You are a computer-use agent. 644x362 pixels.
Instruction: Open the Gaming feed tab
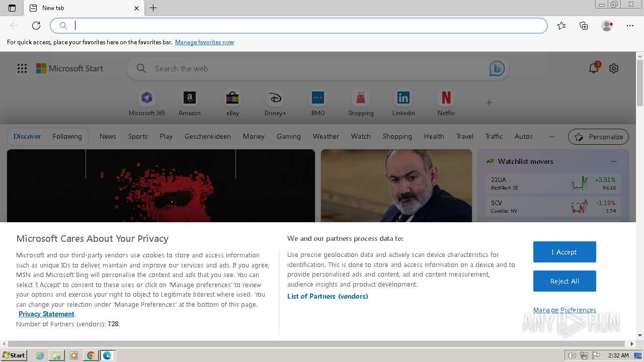(289, 136)
